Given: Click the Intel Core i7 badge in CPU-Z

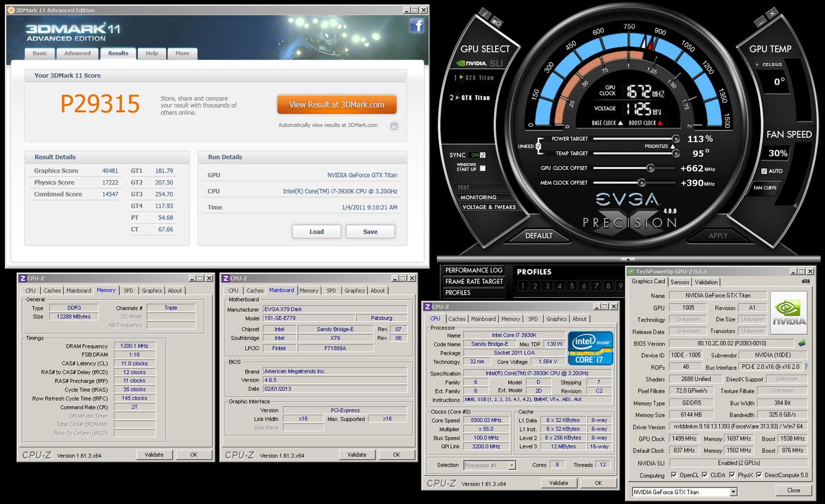Looking at the screenshot, I should [x=590, y=348].
